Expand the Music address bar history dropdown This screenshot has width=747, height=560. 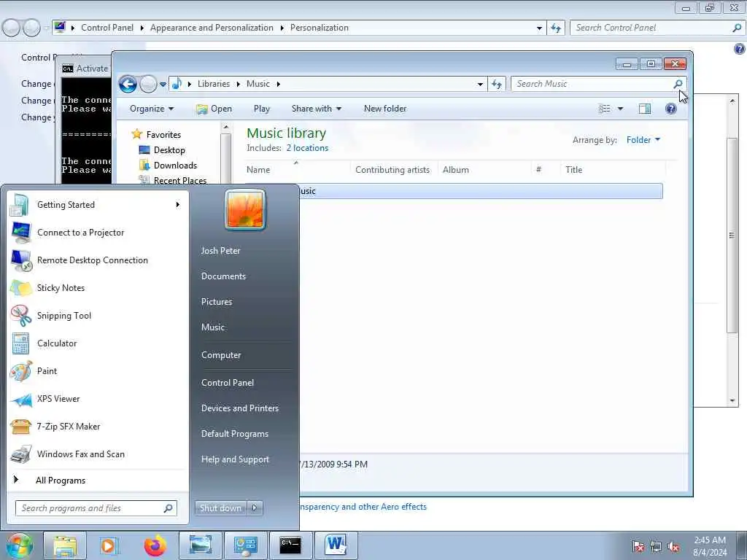[480, 85]
